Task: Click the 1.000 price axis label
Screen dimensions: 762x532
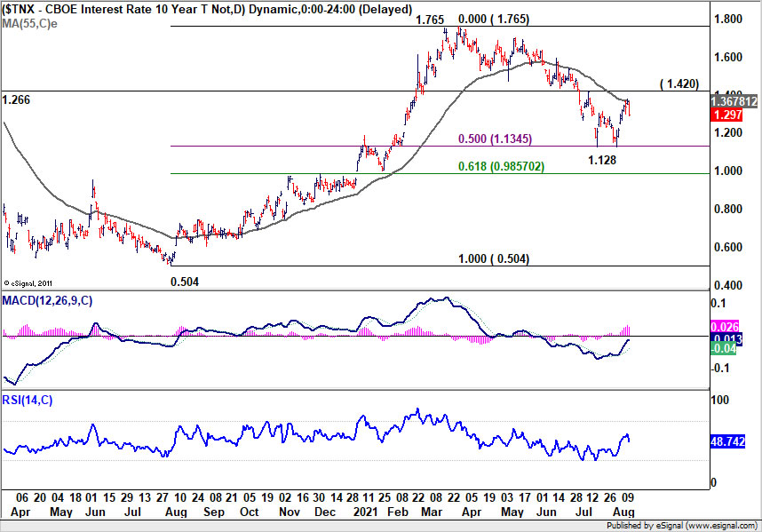Action: click(727, 171)
